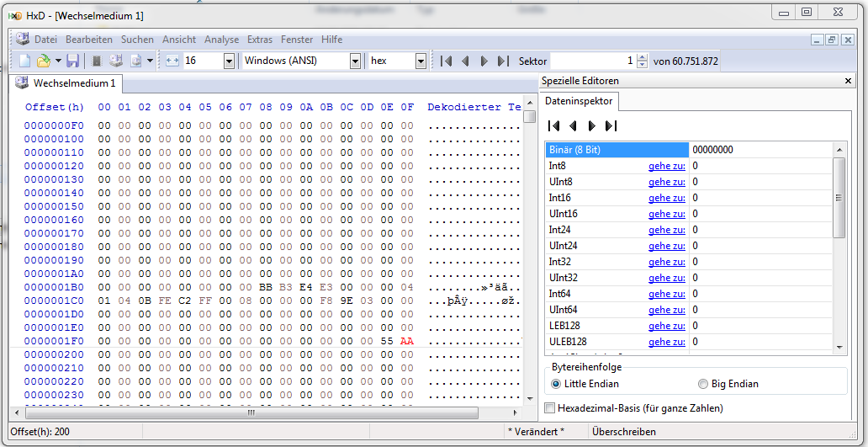
Task: Data inspector: go to previous byte
Action: [x=573, y=126]
